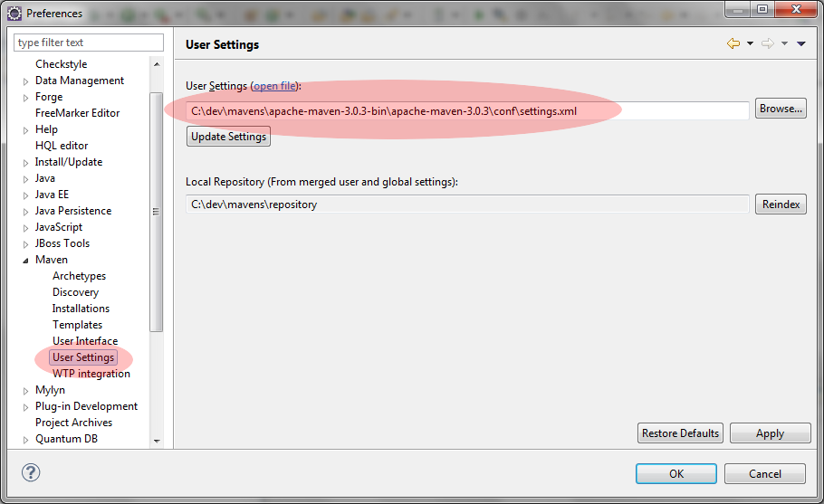The image size is (824, 504).
Task: Click the forward navigation arrow icon
Action: click(x=767, y=44)
